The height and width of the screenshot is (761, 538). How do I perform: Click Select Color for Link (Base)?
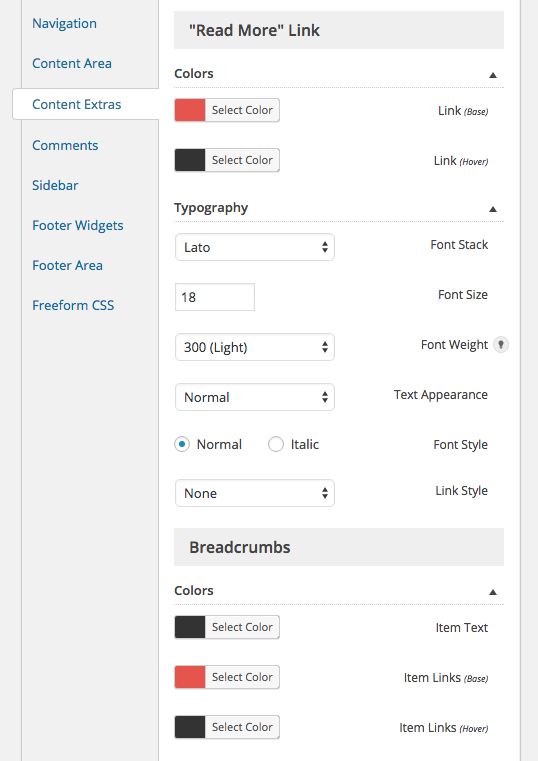click(x=242, y=110)
